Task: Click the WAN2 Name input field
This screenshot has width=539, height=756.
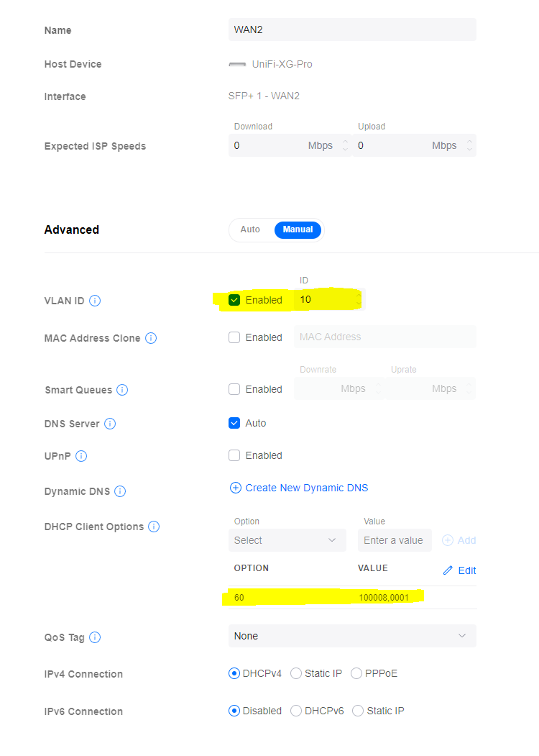Action: 352,30
